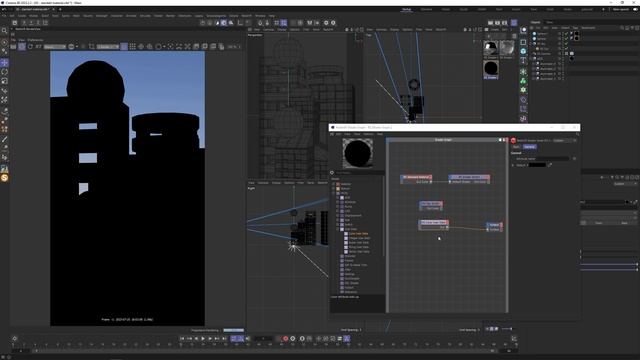The height and width of the screenshot is (360, 640).
Task: Select Vector User Data in node tree
Action: click(x=359, y=251)
